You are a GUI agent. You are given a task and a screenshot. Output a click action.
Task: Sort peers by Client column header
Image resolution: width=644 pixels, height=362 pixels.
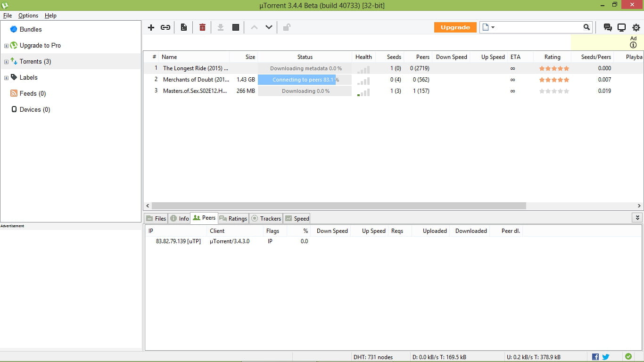(235, 231)
